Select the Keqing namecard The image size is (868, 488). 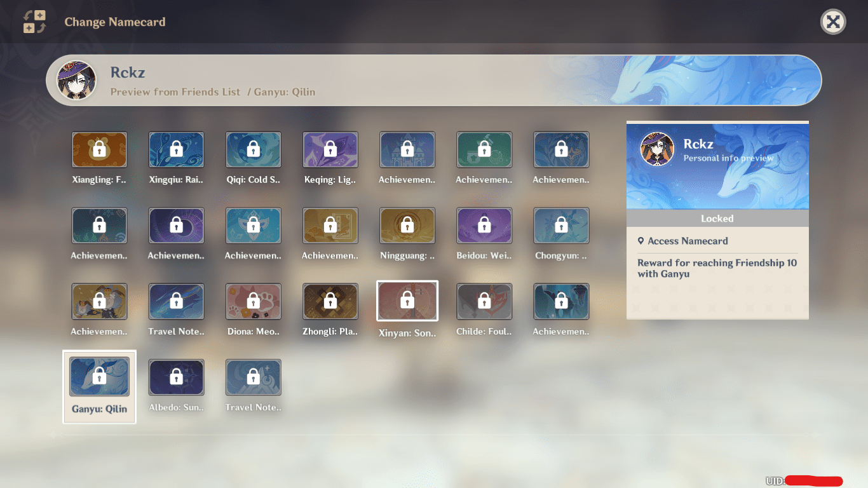(x=330, y=149)
